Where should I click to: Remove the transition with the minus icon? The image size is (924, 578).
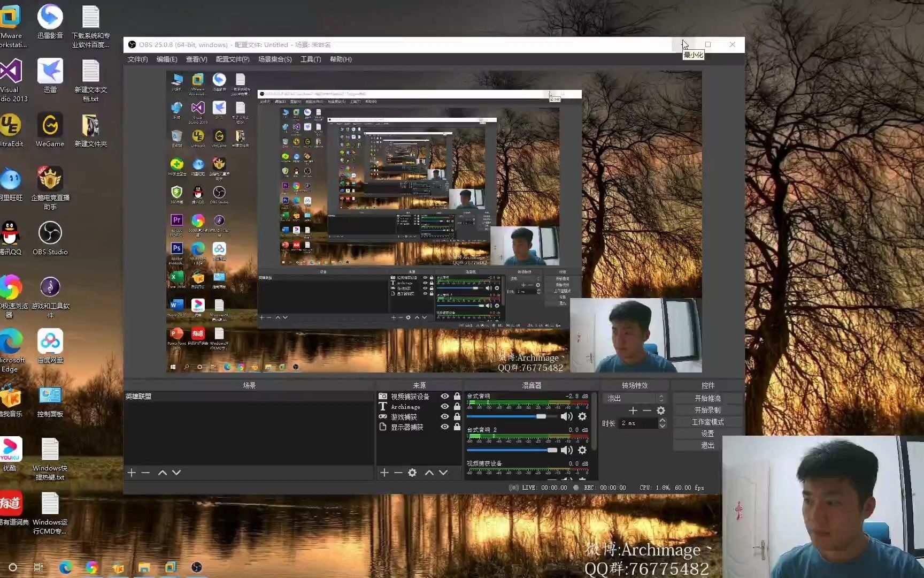point(647,410)
